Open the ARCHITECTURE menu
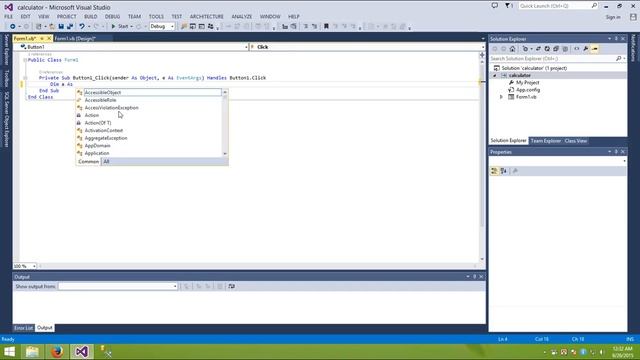The width and height of the screenshot is (640, 360). (207, 17)
